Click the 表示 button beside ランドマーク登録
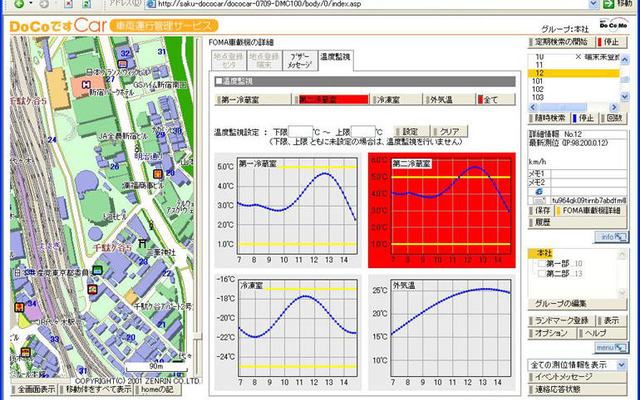640x400 pixels. coord(612,320)
